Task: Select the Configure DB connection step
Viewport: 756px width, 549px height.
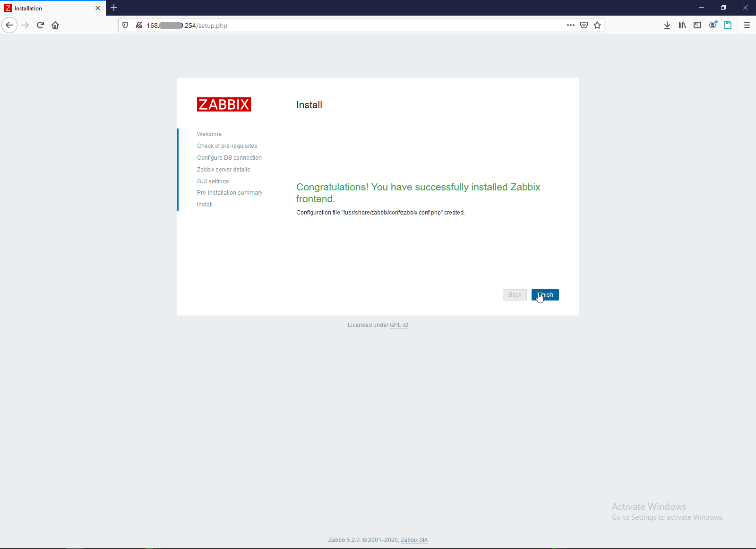Action: (x=229, y=158)
